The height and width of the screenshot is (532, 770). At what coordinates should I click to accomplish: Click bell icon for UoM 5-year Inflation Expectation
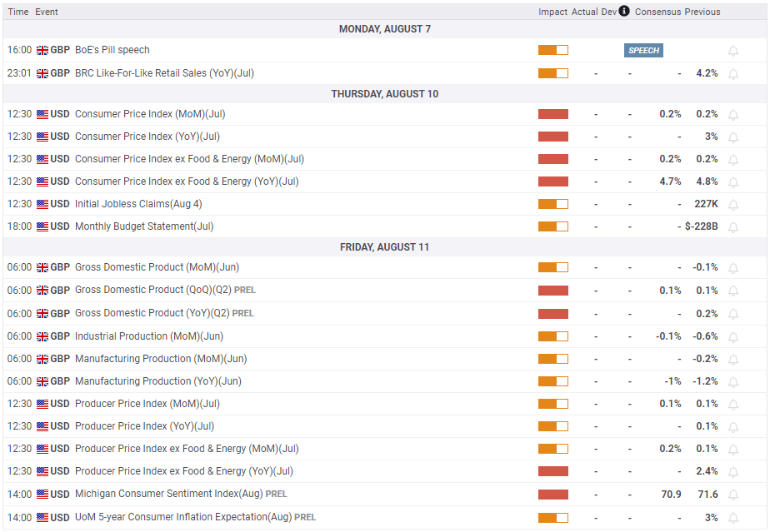733,517
